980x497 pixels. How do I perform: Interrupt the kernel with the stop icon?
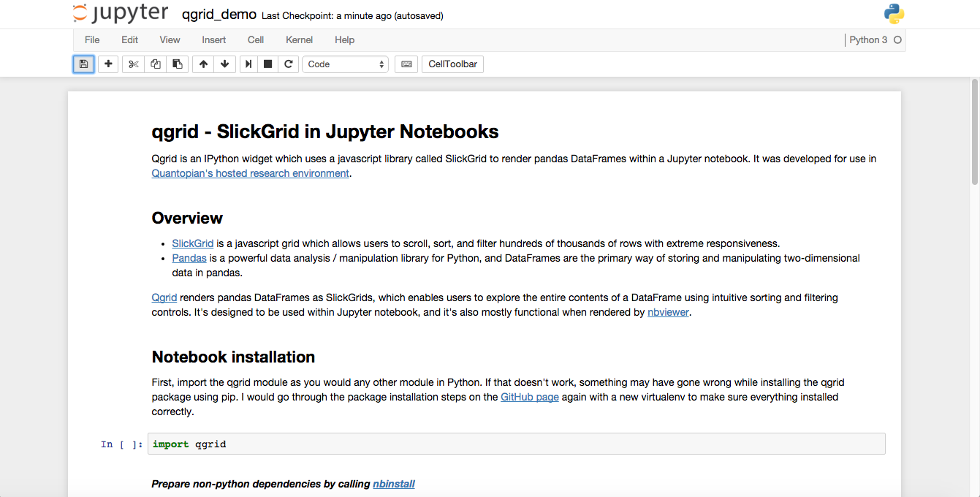tap(268, 64)
